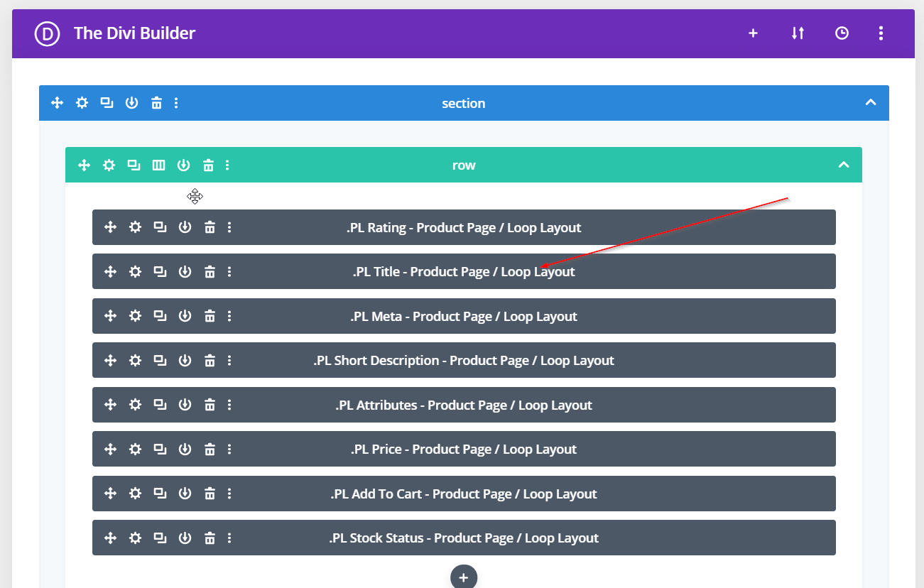Toggle PL Price module power icon

point(185,449)
